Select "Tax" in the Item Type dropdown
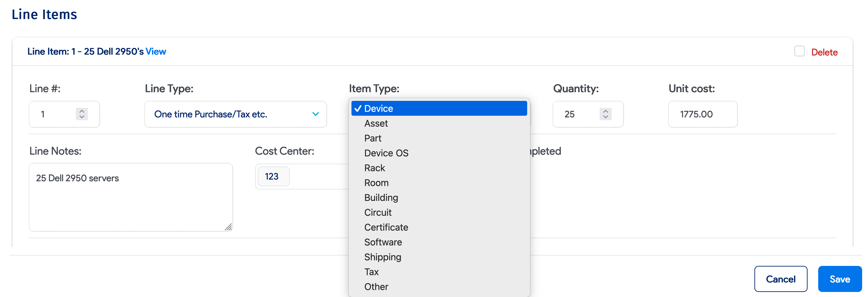 click(x=371, y=272)
